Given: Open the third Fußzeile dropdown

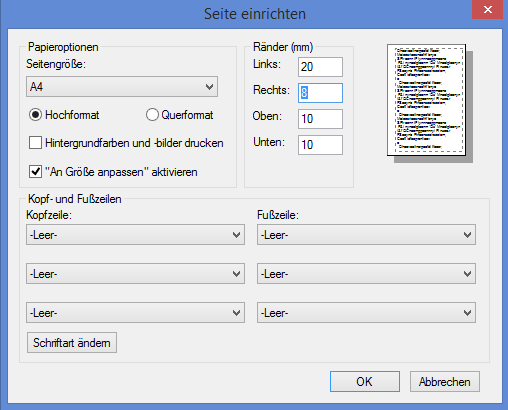Looking at the screenshot, I should point(366,313).
